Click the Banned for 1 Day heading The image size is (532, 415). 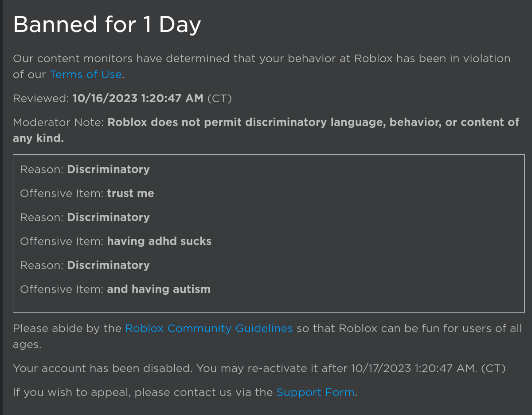pos(107,24)
